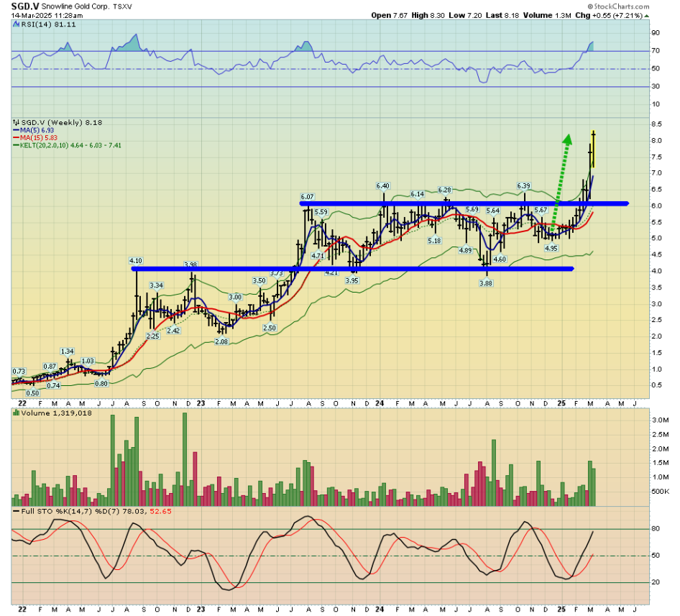Click the Chg +0.55 (+7.21%) value

pos(608,15)
